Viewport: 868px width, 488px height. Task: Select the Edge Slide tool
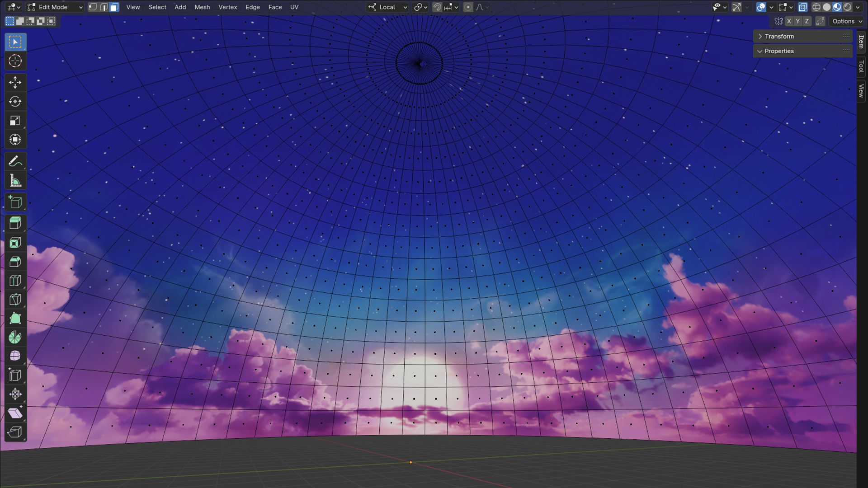point(15,375)
